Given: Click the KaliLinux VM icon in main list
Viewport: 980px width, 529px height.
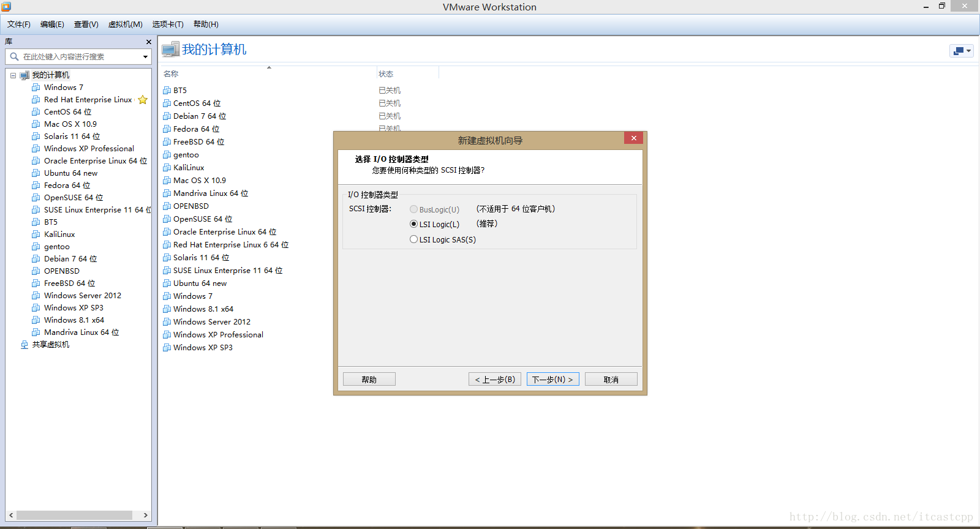Looking at the screenshot, I should pos(167,168).
